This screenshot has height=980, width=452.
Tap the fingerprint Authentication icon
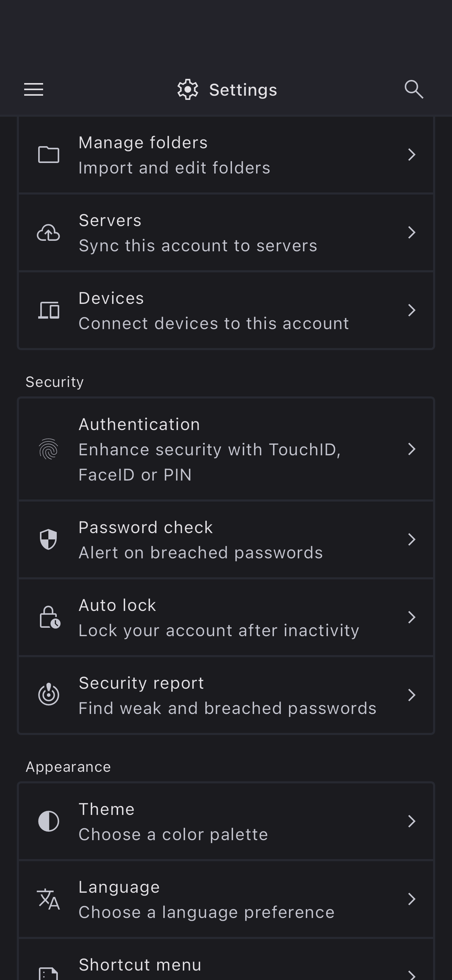49,449
